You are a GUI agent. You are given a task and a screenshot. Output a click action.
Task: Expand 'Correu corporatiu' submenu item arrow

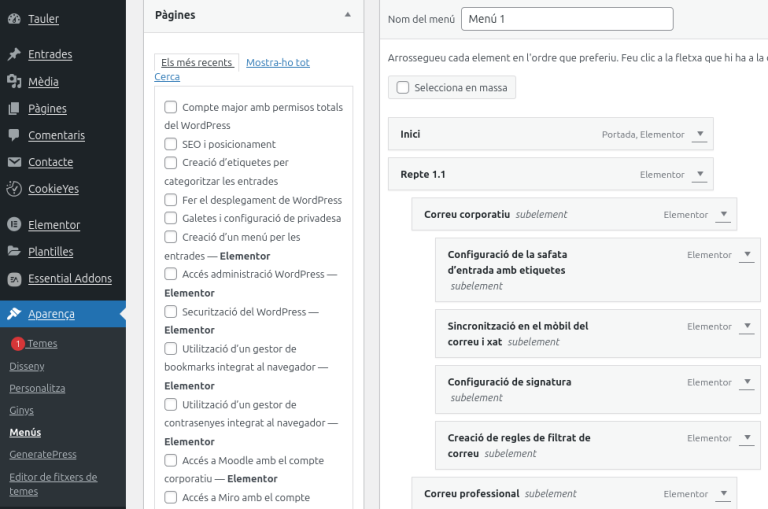coord(723,214)
